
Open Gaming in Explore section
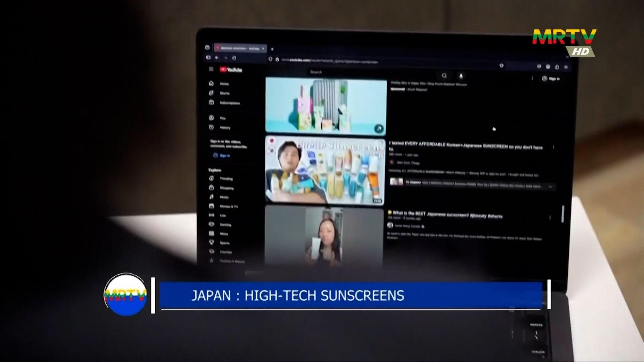(221, 225)
